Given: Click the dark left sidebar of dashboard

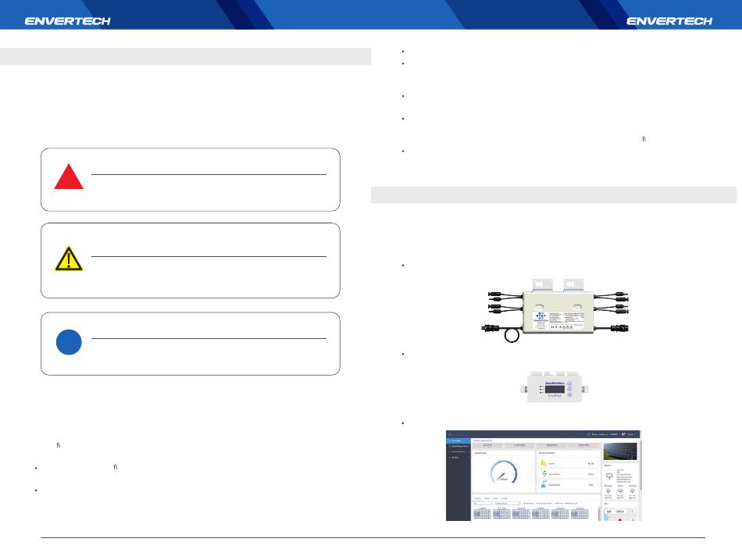Looking at the screenshot, I should [458, 492].
